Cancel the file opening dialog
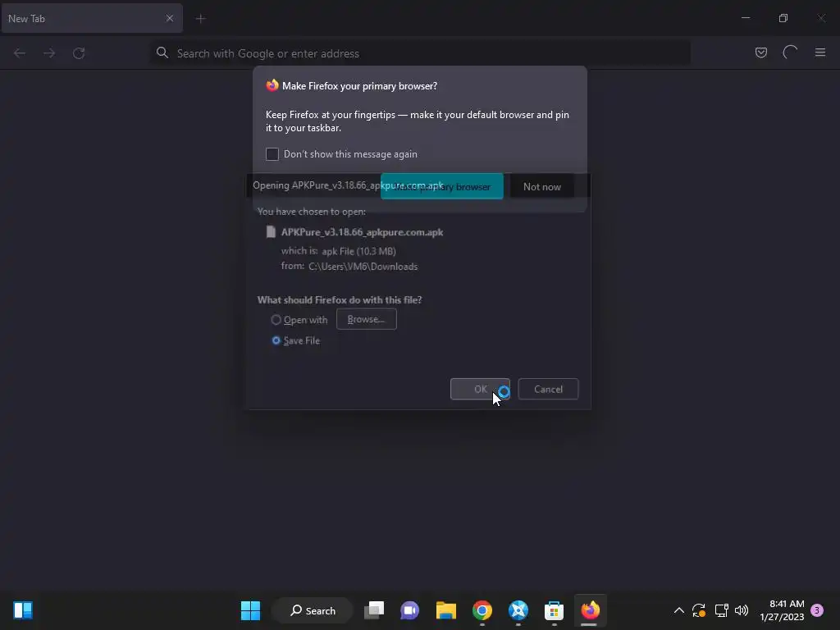Screen dimensions: 840x630 pos(548,389)
